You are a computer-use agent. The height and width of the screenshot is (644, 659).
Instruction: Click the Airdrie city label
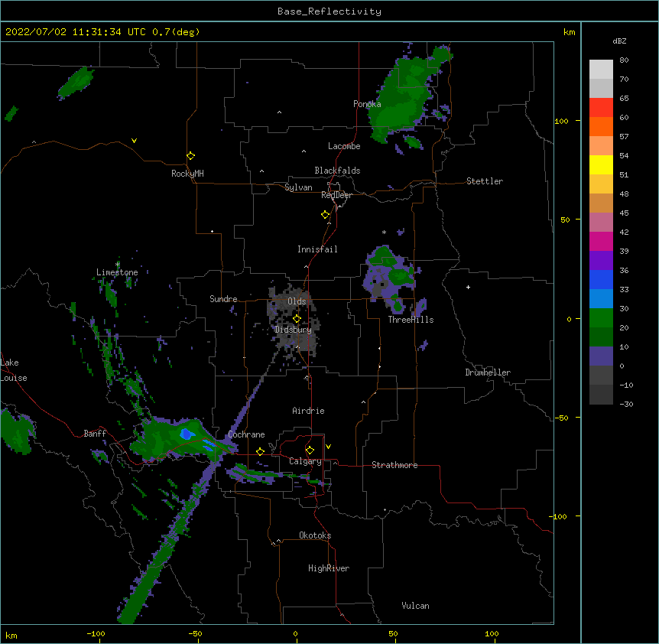pos(308,411)
